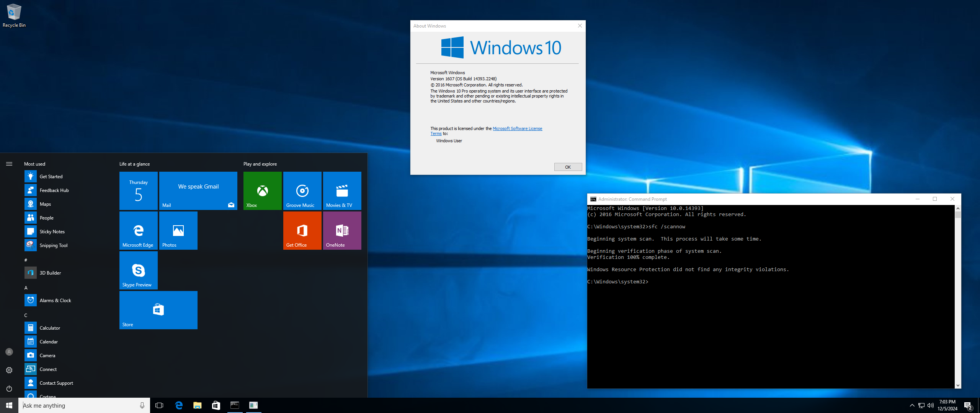
Task: Launch Edge from the taskbar
Action: [x=178, y=405]
